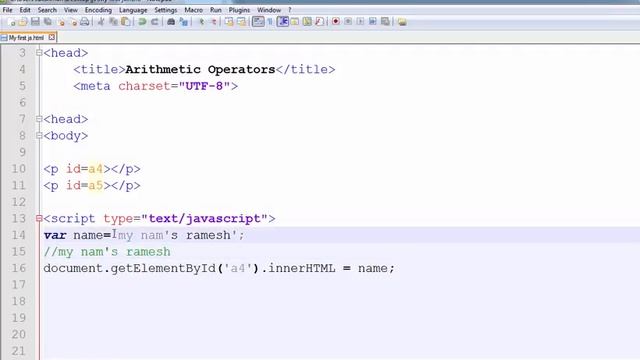The height and width of the screenshot is (360, 640).
Task: Open the Run menu
Action: [x=216, y=10]
